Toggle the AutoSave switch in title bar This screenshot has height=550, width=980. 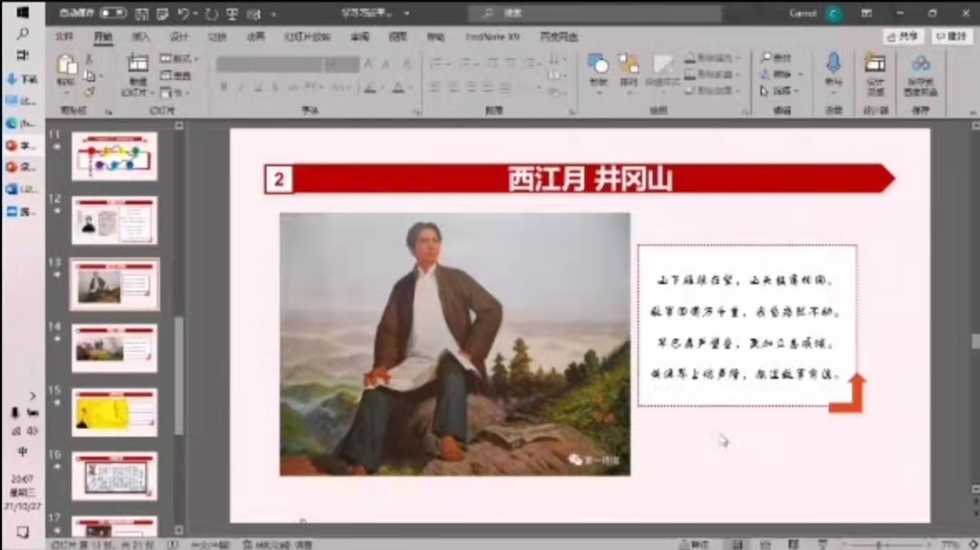pos(113,14)
